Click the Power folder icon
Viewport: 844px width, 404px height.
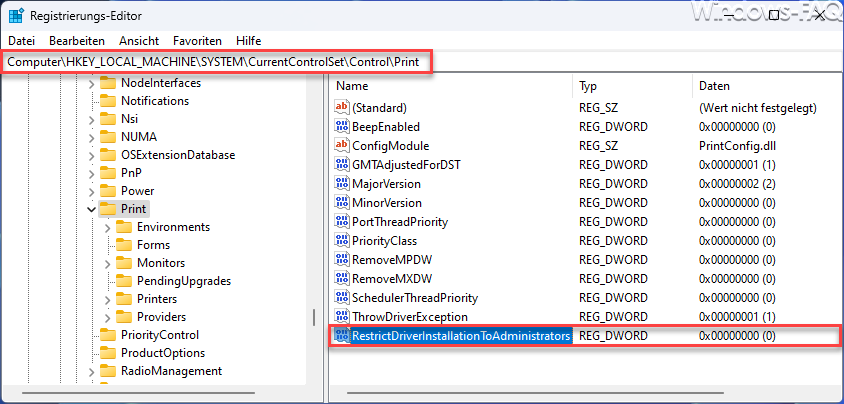108,190
